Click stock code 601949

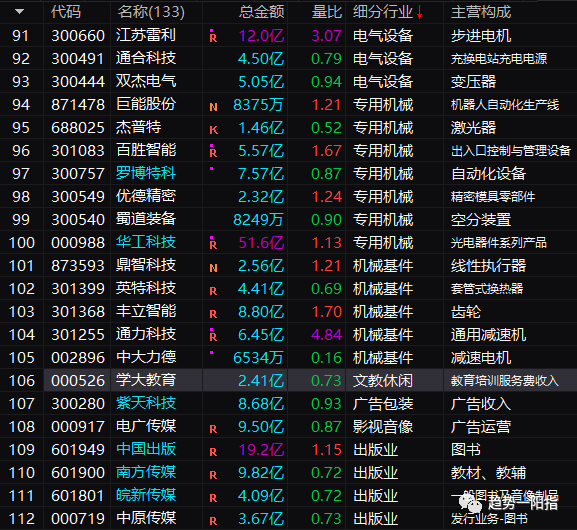78,450
